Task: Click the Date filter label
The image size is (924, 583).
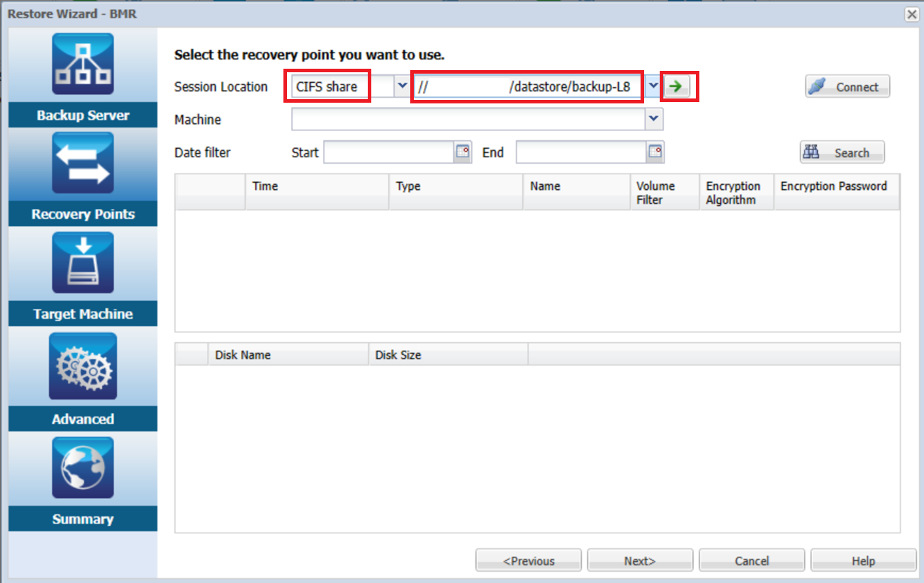Action: (x=203, y=152)
